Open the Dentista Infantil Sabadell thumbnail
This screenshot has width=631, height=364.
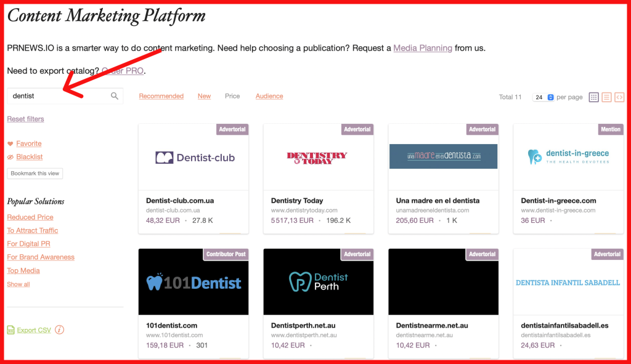pos(568,283)
